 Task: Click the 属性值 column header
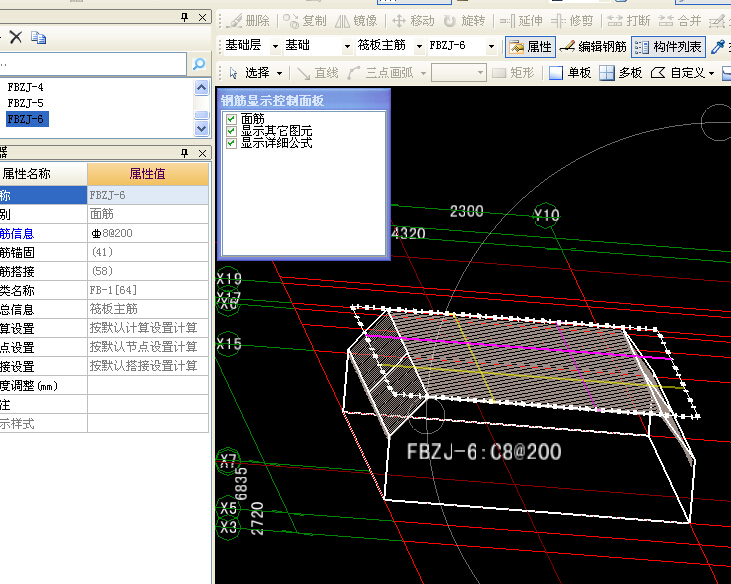point(148,174)
